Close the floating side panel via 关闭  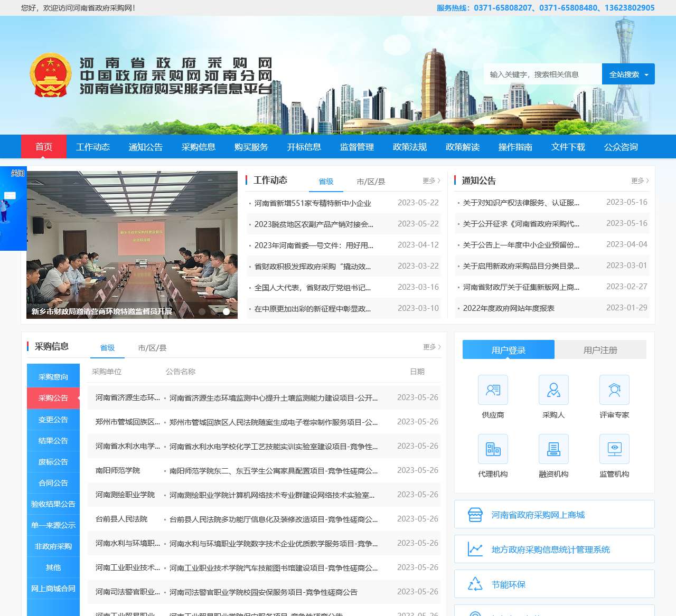pyautogui.click(x=17, y=173)
